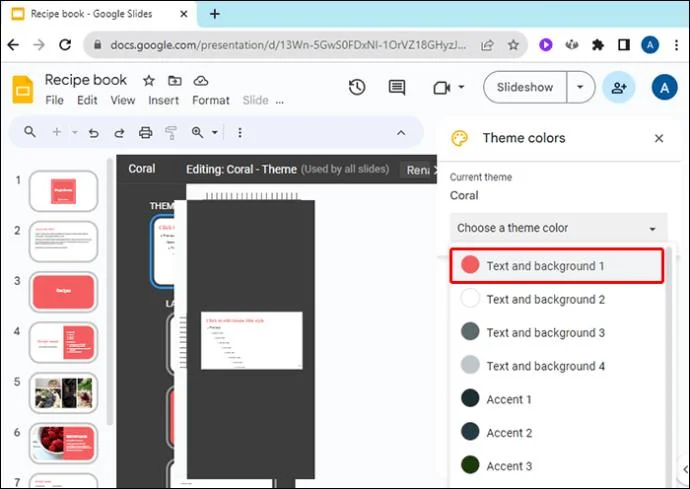The width and height of the screenshot is (690, 489).
Task: Open the Slide menu
Action: pyautogui.click(x=255, y=100)
